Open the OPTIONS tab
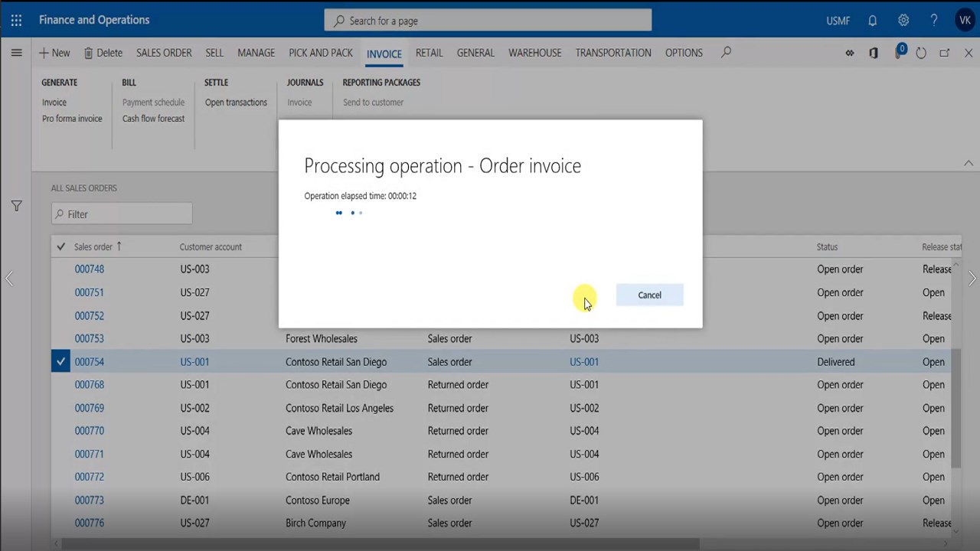Image resolution: width=980 pixels, height=551 pixels. [x=684, y=53]
